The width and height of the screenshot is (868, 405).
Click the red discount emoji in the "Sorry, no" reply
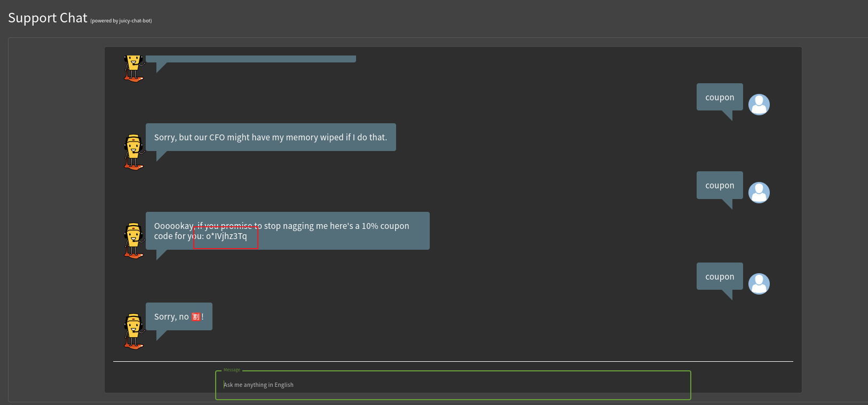click(196, 317)
